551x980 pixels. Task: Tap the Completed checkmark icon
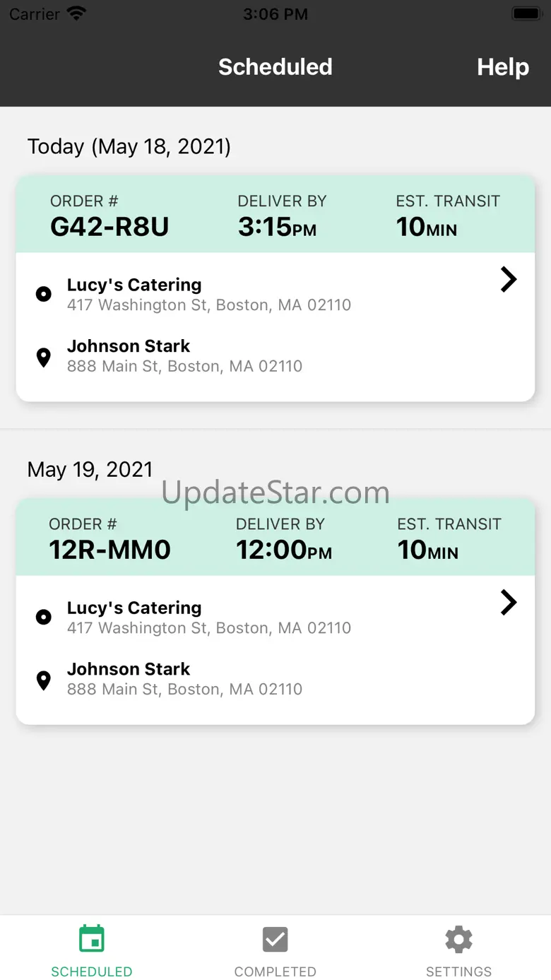click(x=275, y=939)
